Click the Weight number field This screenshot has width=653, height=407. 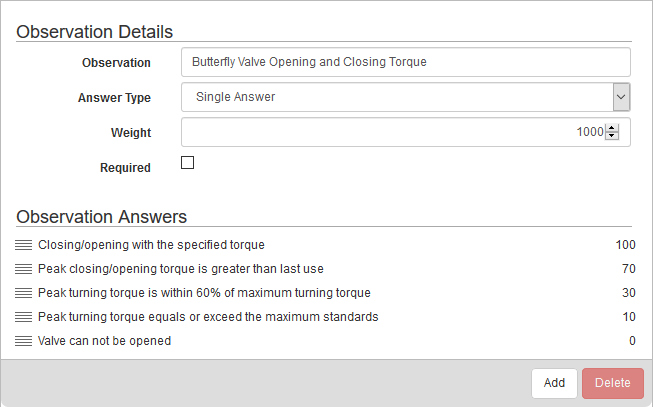click(392, 132)
